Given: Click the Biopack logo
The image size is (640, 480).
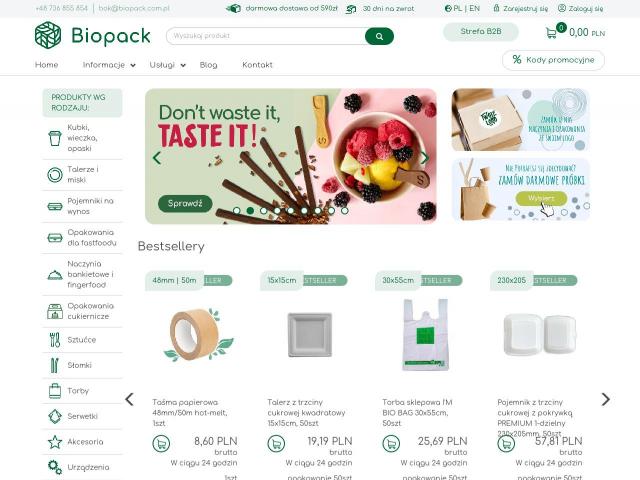Looking at the screenshot, I should point(93,36).
